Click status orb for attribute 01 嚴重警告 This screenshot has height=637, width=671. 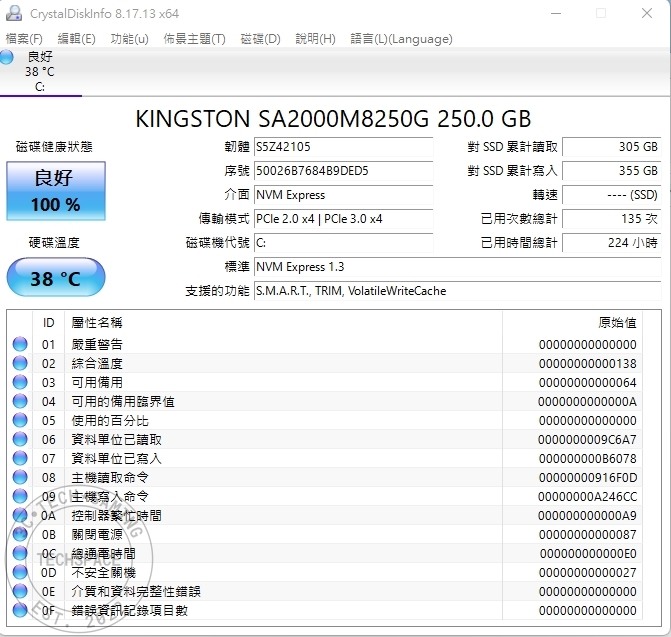(20, 344)
